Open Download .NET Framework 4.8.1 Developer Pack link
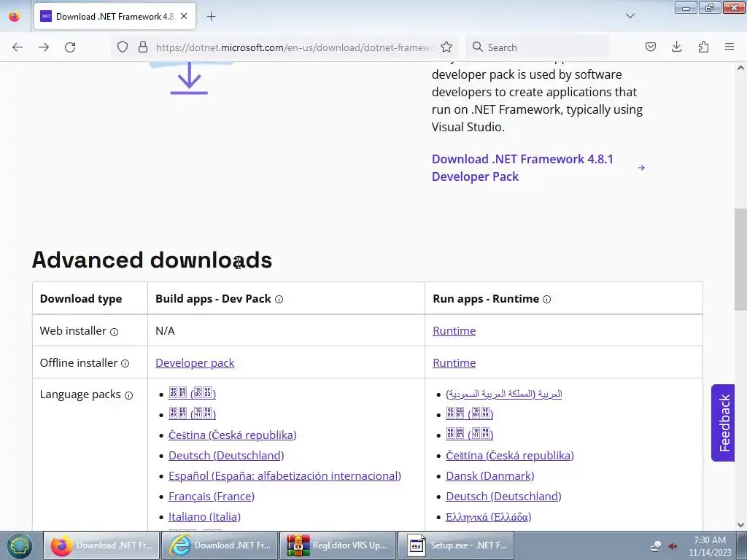 (x=522, y=168)
